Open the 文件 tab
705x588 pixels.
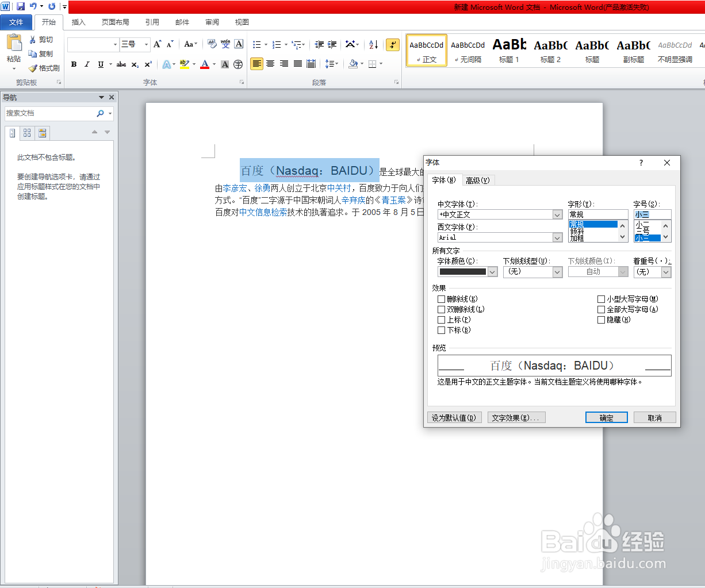[17, 22]
